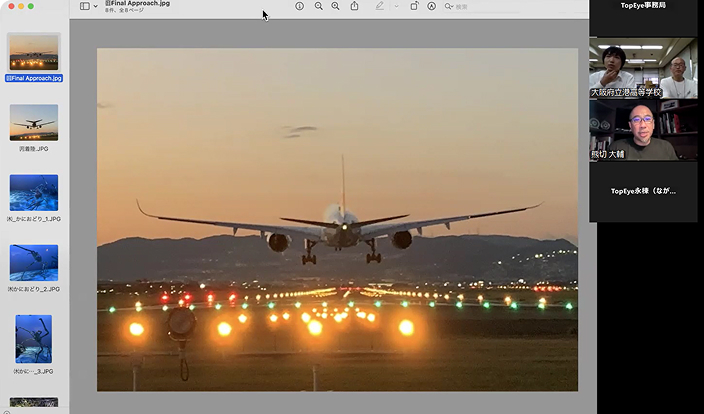This screenshot has height=414, width=704.
Task: Zoom in on the photo
Action: pyautogui.click(x=335, y=6)
